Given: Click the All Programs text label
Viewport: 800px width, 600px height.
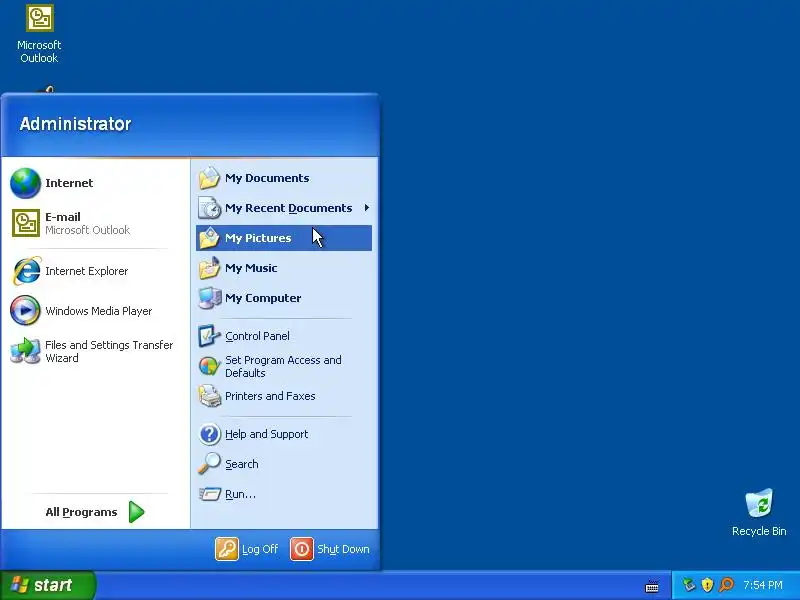Looking at the screenshot, I should coord(81,512).
